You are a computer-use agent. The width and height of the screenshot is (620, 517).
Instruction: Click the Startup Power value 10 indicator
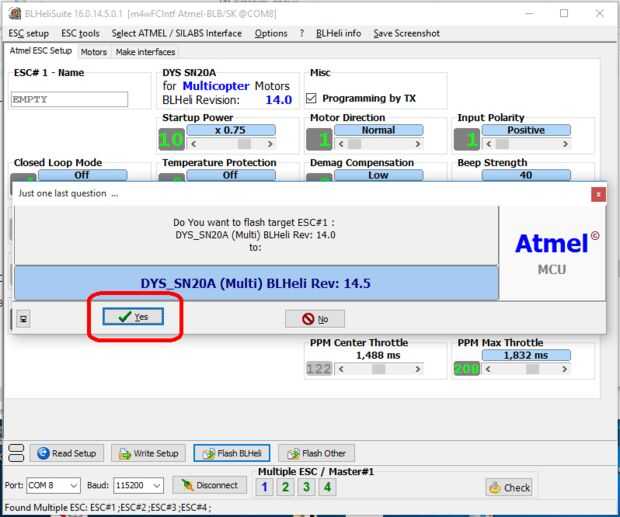point(172,140)
